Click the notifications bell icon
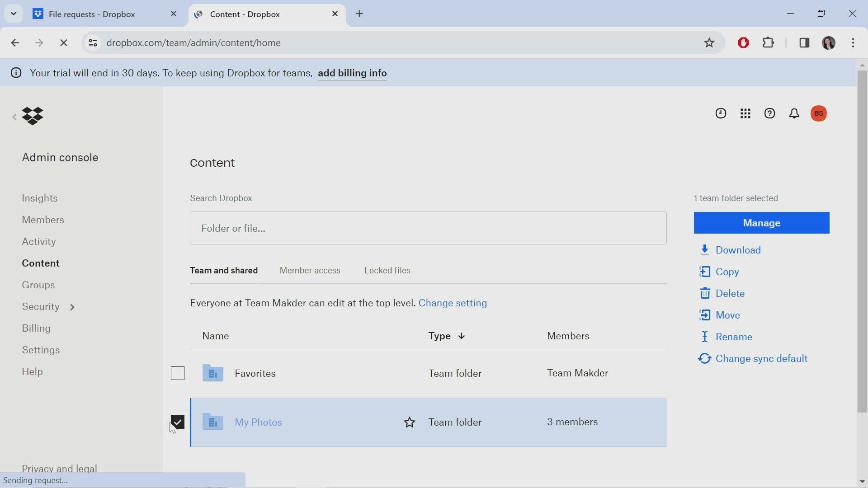The image size is (868, 488). pyautogui.click(x=795, y=113)
